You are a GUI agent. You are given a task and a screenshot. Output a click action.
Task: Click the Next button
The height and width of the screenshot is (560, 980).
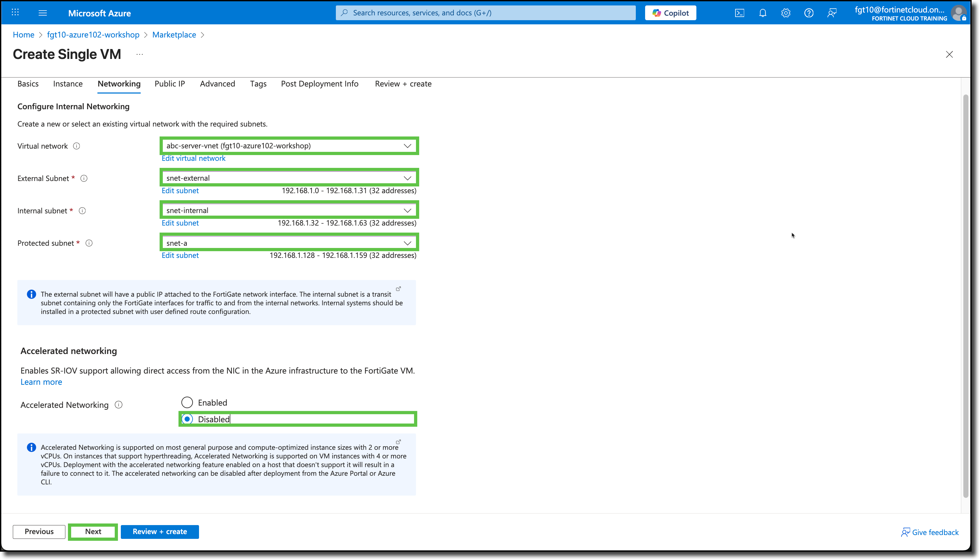tap(92, 531)
